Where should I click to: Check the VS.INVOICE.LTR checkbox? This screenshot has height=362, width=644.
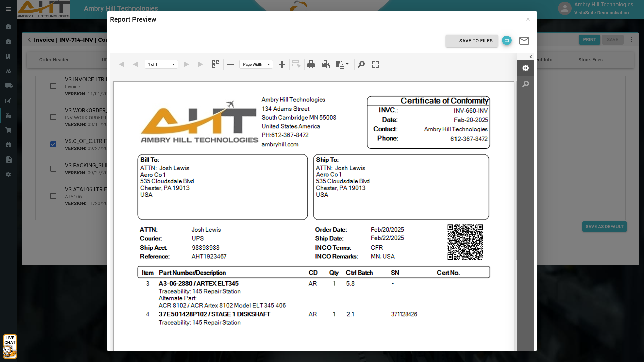(53, 86)
